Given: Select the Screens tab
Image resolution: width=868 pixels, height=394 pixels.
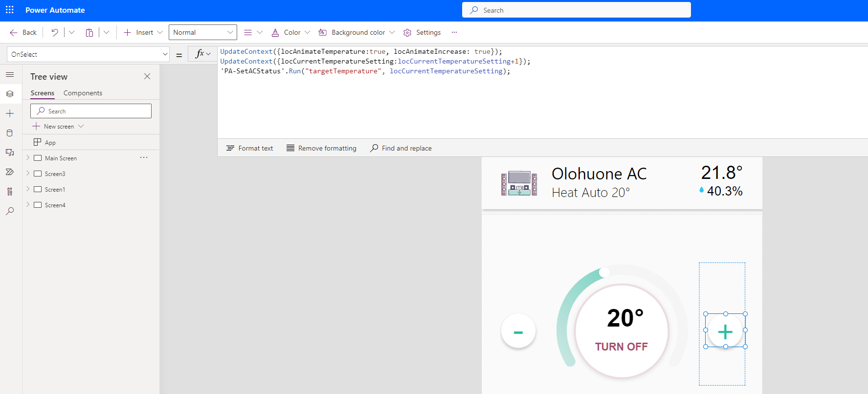Looking at the screenshot, I should click(x=43, y=93).
